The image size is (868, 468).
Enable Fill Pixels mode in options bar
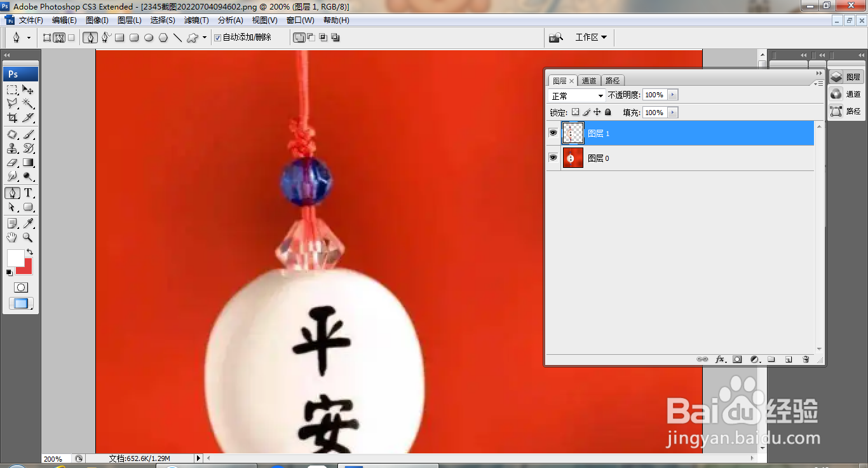(x=71, y=38)
